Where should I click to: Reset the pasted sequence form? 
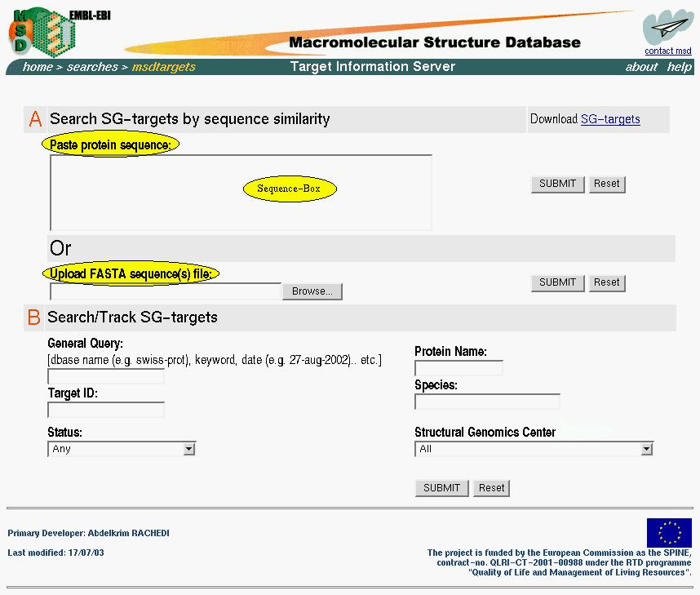pyautogui.click(x=606, y=184)
